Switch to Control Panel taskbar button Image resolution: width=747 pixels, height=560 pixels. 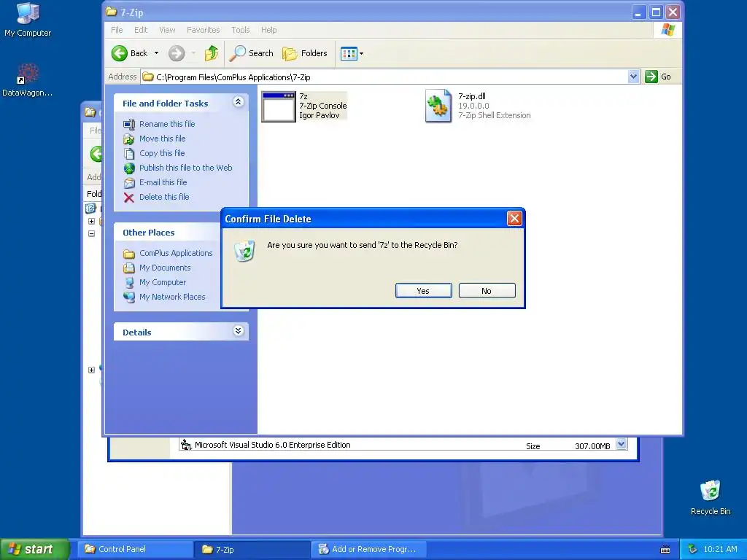[136, 549]
